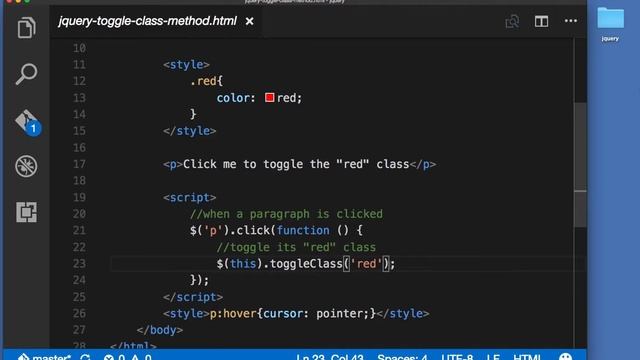Click the master branch in status bar

click(x=44, y=357)
